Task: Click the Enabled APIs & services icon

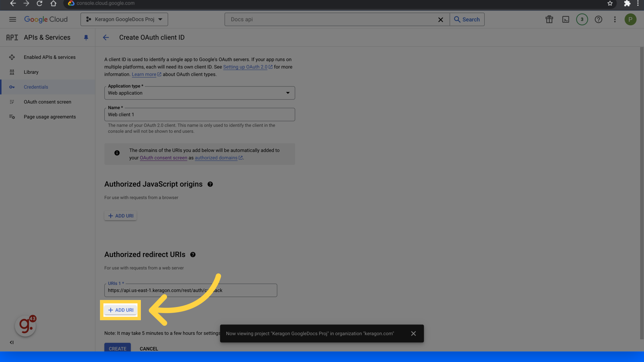Action: pos(12,57)
